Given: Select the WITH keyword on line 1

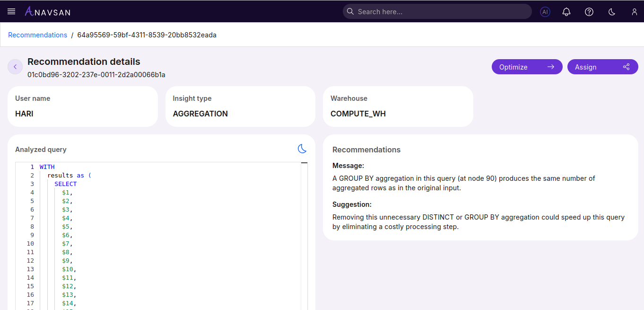Looking at the screenshot, I should [x=47, y=167].
